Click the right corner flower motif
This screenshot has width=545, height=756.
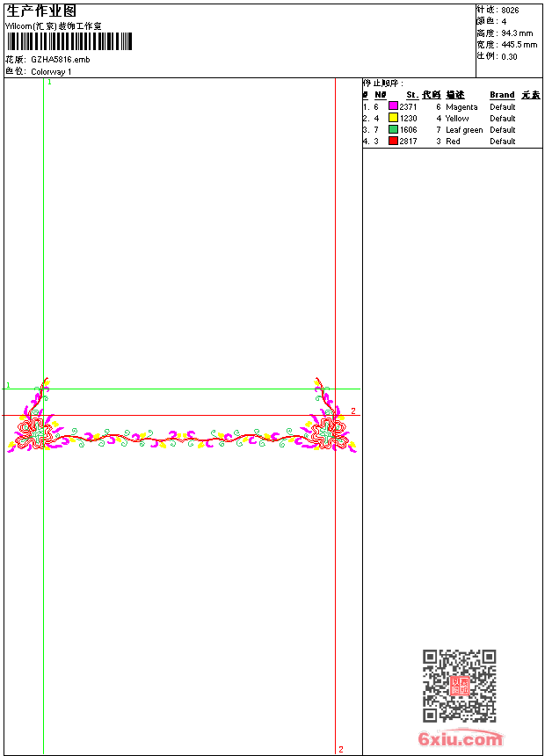tap(329, 433)
